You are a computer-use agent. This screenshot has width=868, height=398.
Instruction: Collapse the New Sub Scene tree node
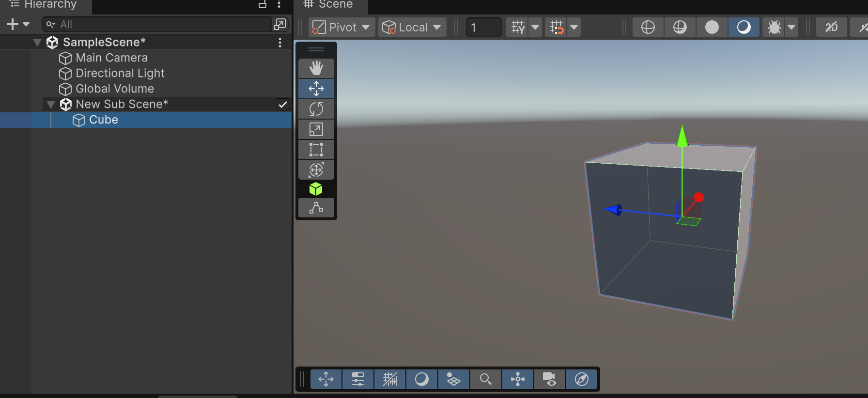pyautogui.click(x=50, y=105)
